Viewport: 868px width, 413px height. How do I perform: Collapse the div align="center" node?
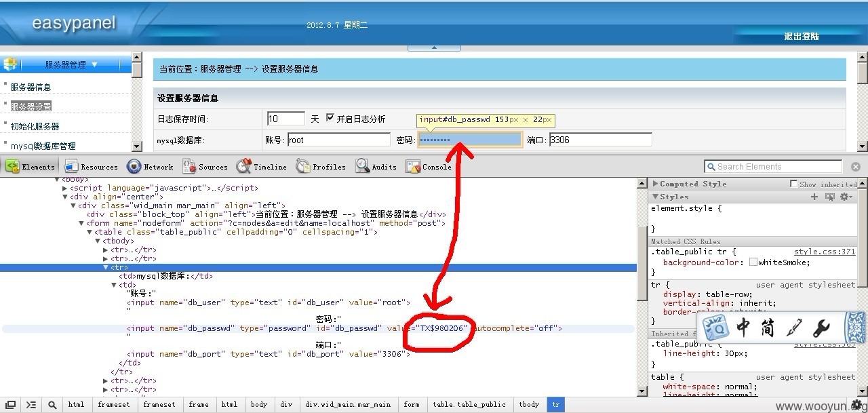(x=65, y=197)
